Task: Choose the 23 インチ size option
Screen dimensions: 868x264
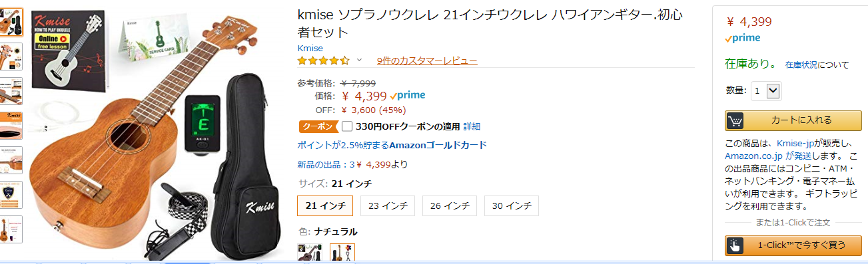Action: (x=388, y=205)
